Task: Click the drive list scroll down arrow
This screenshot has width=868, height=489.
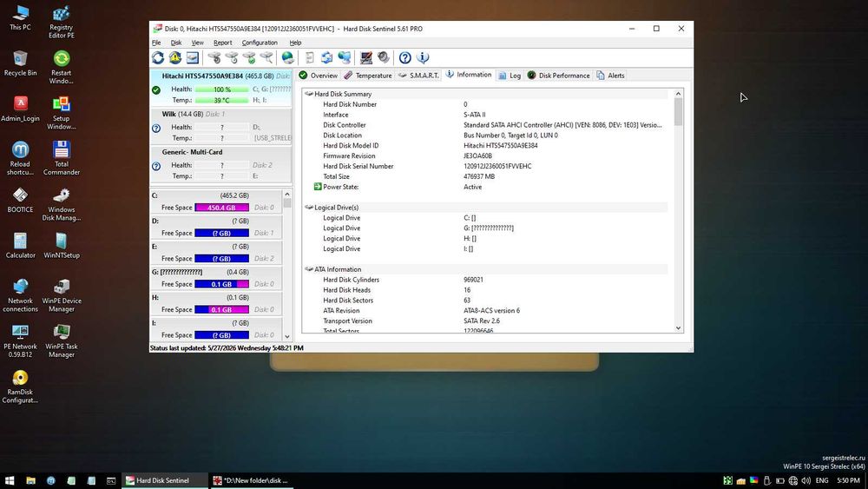Action: 286,335
